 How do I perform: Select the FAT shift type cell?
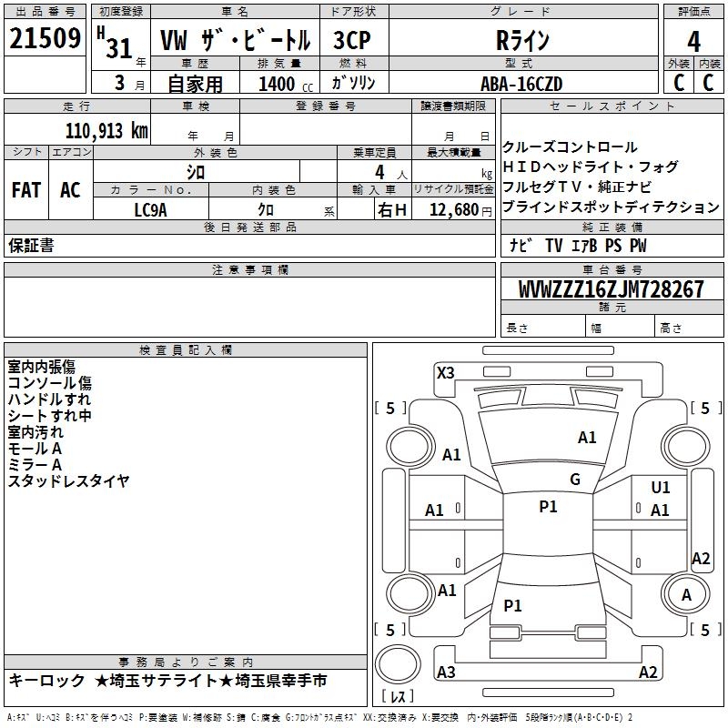click(x=26, y=189)
